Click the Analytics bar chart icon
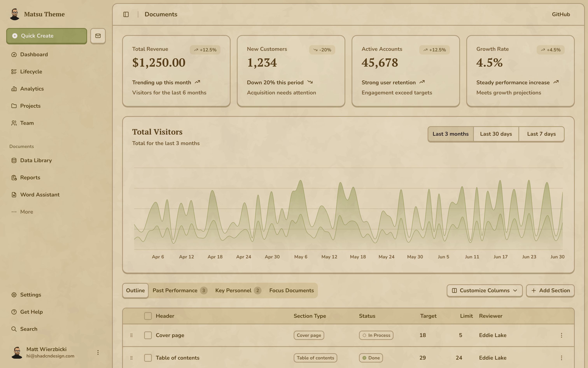Image resolution: width=588 pixels, height=368 pixels. [x=14, y=89]
